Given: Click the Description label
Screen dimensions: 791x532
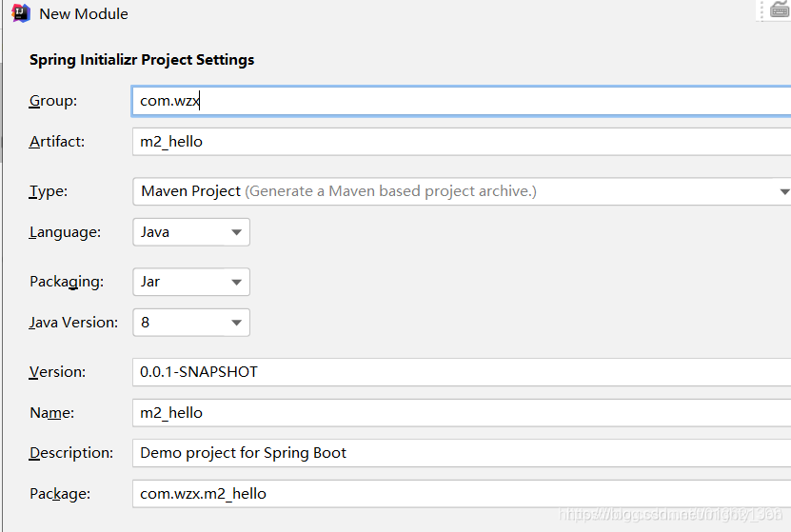Looking at the screenshot, I should pyautogui.click(x=71, y=453).
